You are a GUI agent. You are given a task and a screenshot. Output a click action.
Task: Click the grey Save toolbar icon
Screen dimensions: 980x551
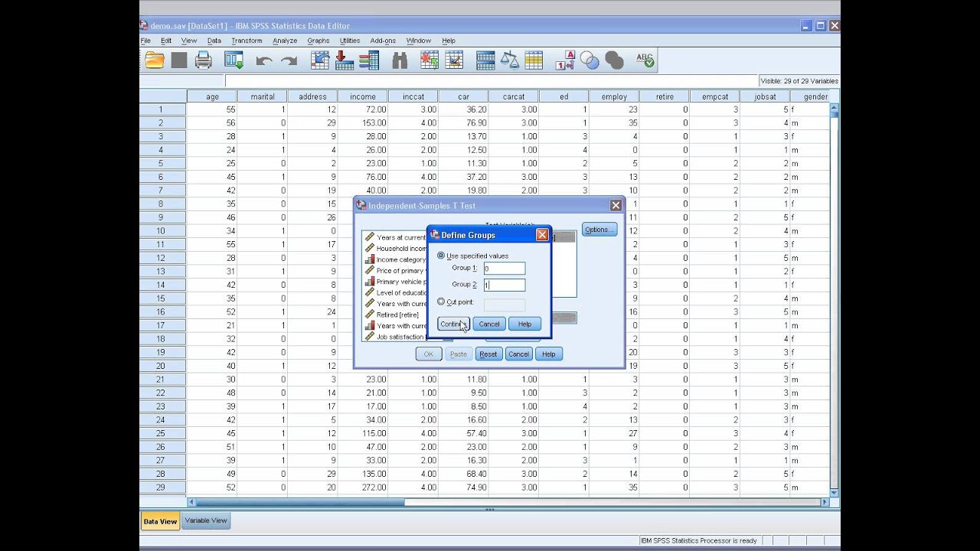179,60
